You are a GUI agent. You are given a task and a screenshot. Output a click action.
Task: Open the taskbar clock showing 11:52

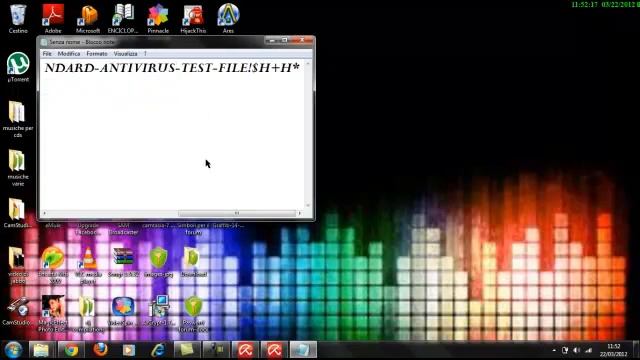613,350
